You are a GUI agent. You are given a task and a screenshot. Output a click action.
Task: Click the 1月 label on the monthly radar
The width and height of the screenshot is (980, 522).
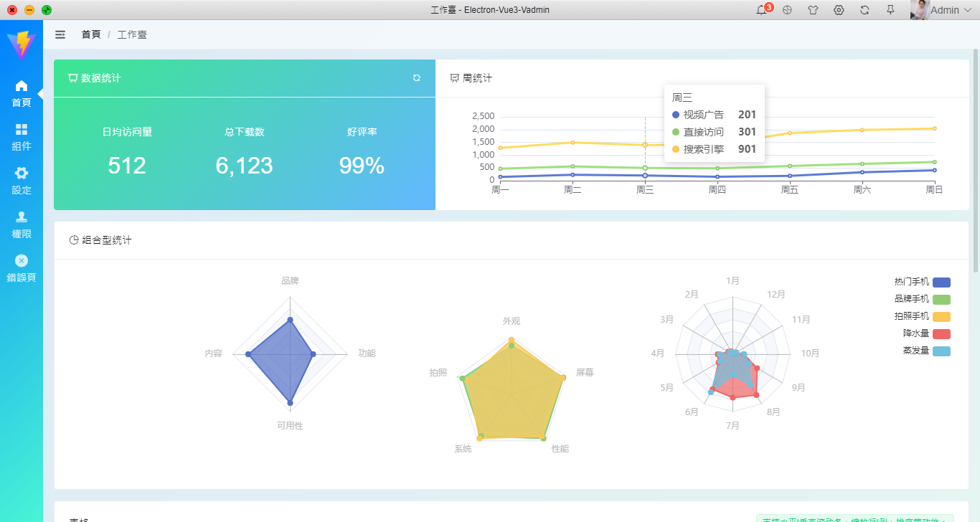(x=732, y=281)
